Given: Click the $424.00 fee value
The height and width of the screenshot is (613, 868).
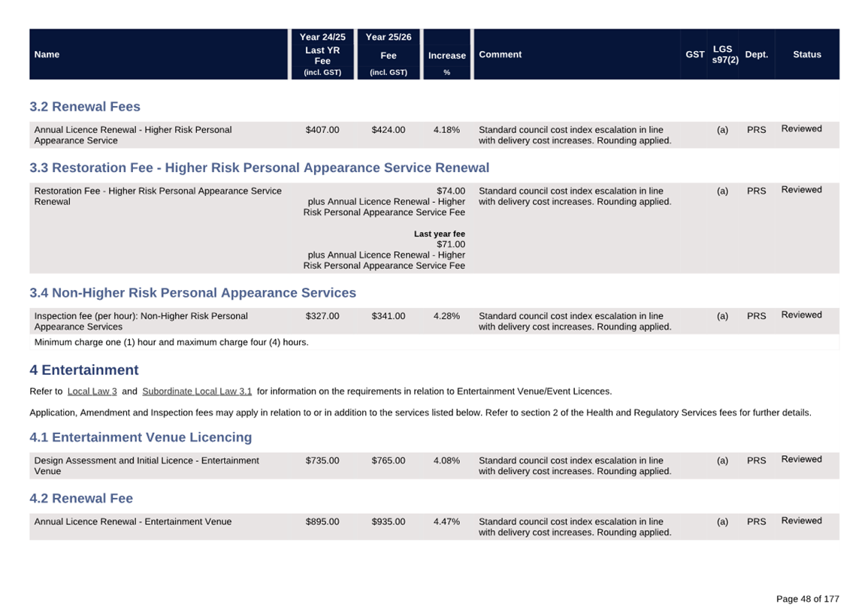Looking at the screenshot, I should (x=388, y=130).
